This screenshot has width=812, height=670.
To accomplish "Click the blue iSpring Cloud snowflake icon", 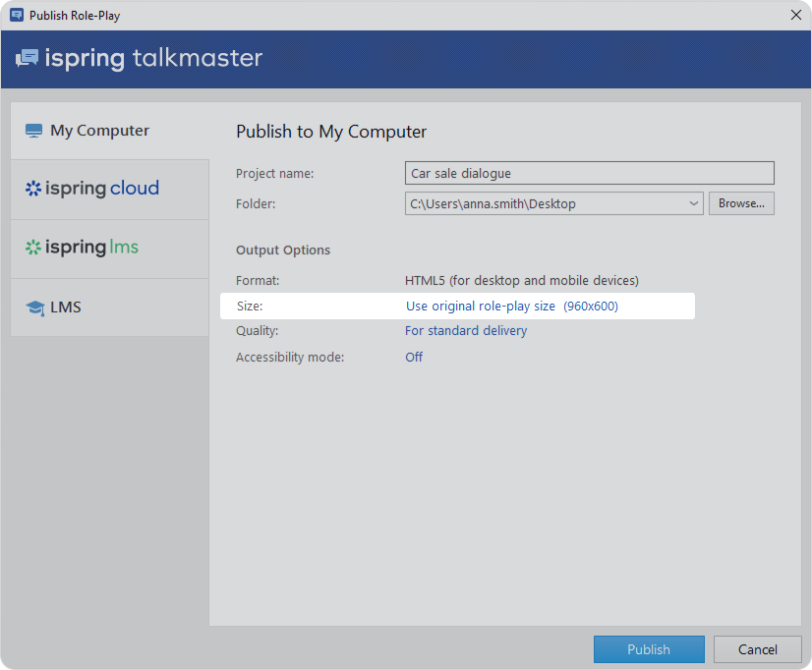I will [33, 189].
